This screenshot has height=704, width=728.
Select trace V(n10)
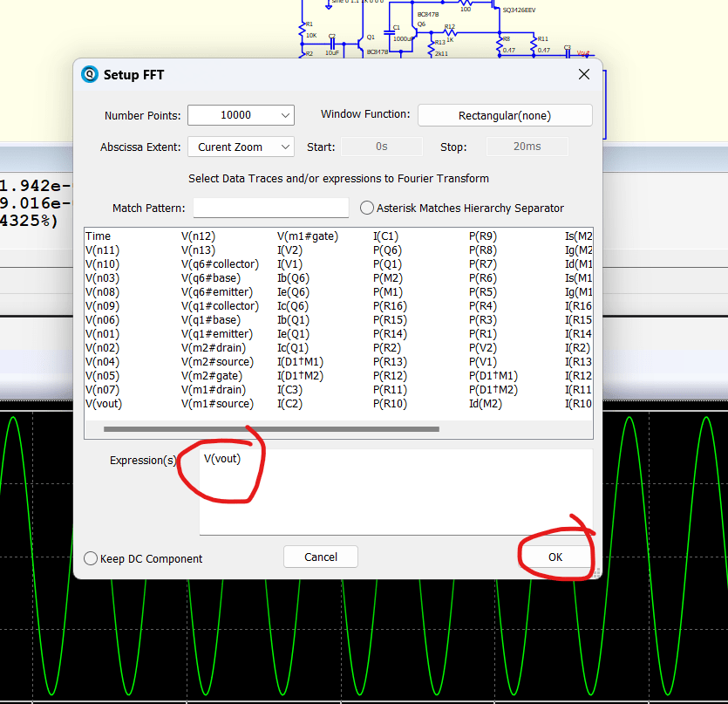[103, 264]
